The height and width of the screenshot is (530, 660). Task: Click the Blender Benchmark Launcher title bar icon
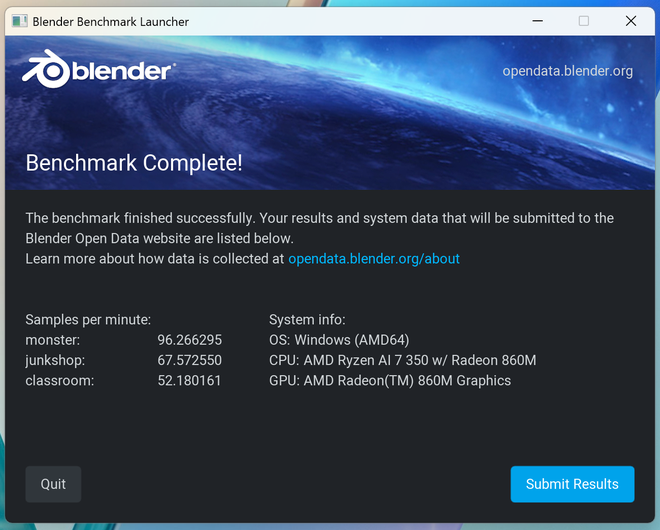19,21
